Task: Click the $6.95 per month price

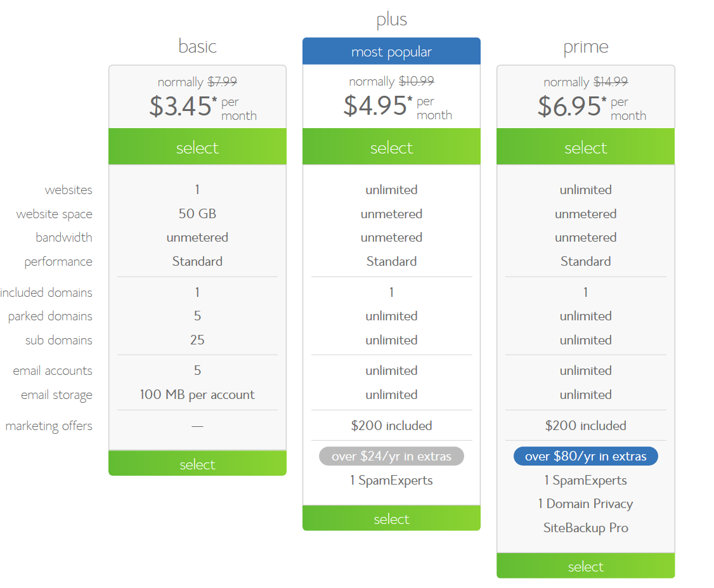Action: [x=592, y=107]
